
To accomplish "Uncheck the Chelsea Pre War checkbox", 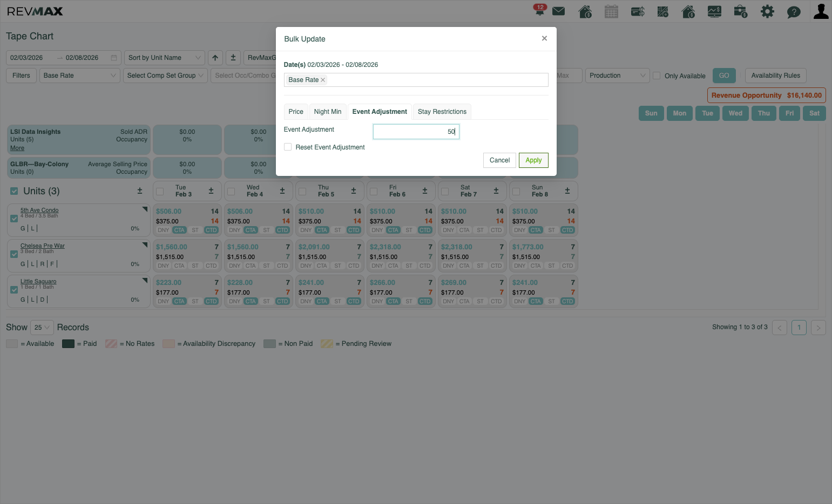I will pyautogui.click(x=14, y=254).
